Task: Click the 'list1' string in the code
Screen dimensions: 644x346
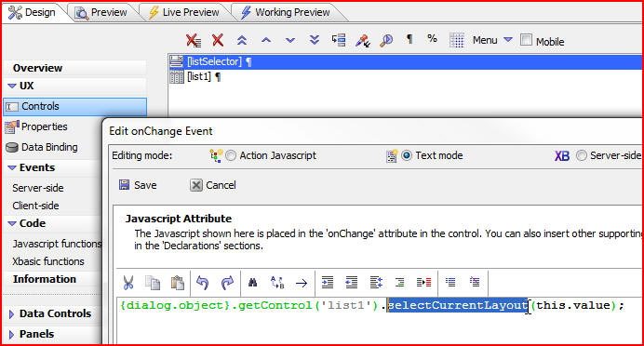Action: [x=345, y=305]
